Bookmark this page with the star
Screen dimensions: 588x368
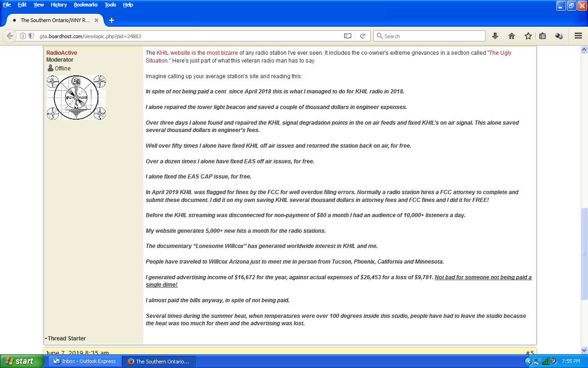click(x=528, y=36)
